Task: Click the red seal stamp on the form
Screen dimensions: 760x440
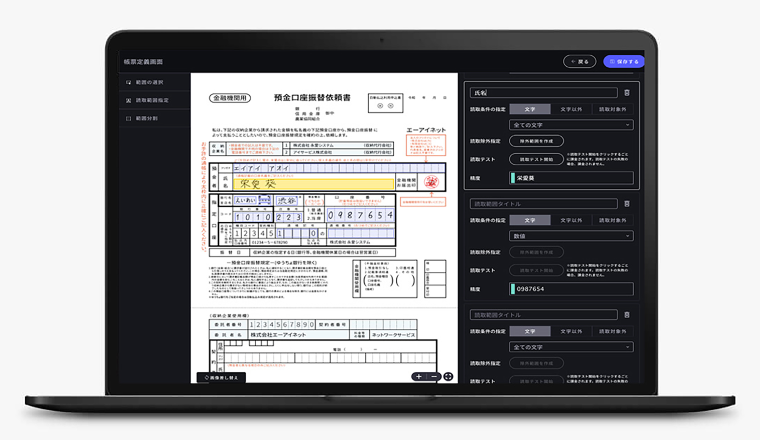Action: 431,182
